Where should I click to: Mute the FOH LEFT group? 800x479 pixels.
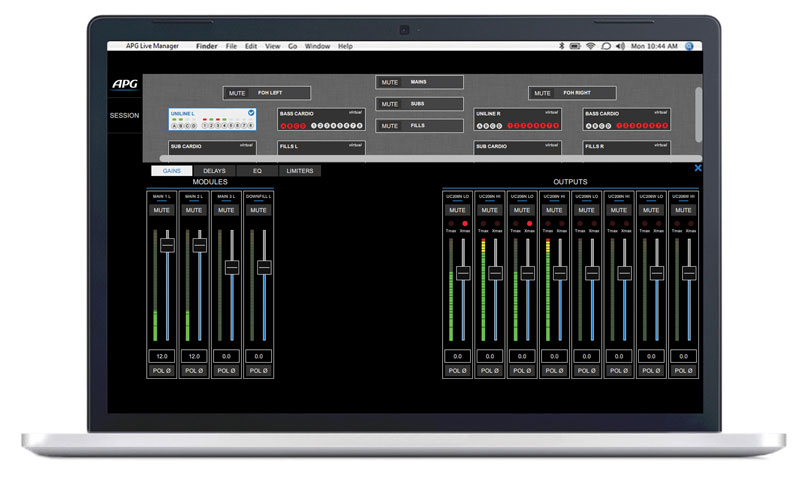[x=237, y=93]
